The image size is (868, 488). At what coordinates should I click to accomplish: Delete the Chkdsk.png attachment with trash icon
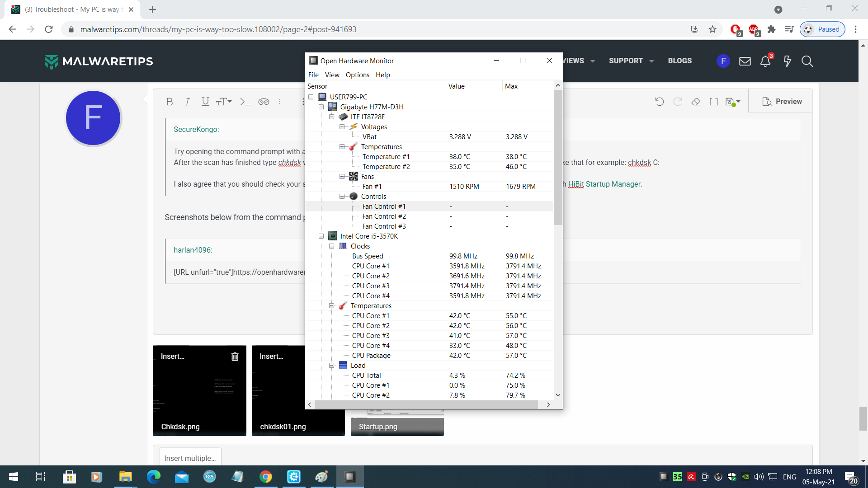[235, 357]
